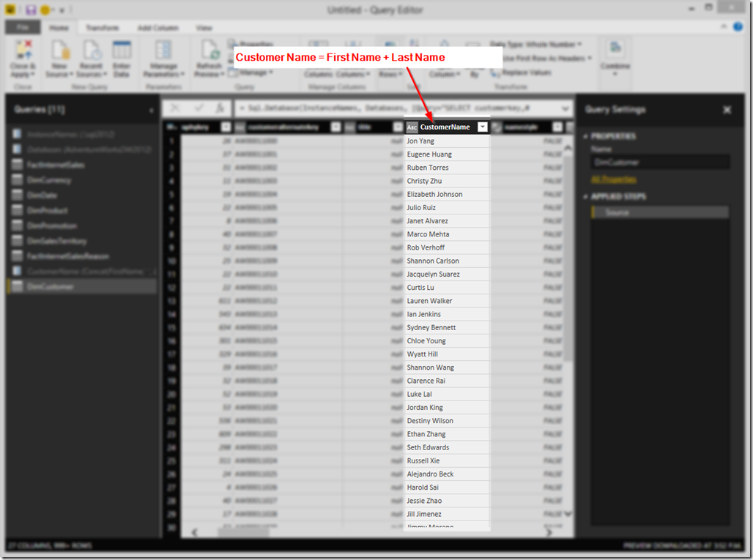
Task: Click the query Name input field
Action: pyautogui.click(x=660, y=163)
